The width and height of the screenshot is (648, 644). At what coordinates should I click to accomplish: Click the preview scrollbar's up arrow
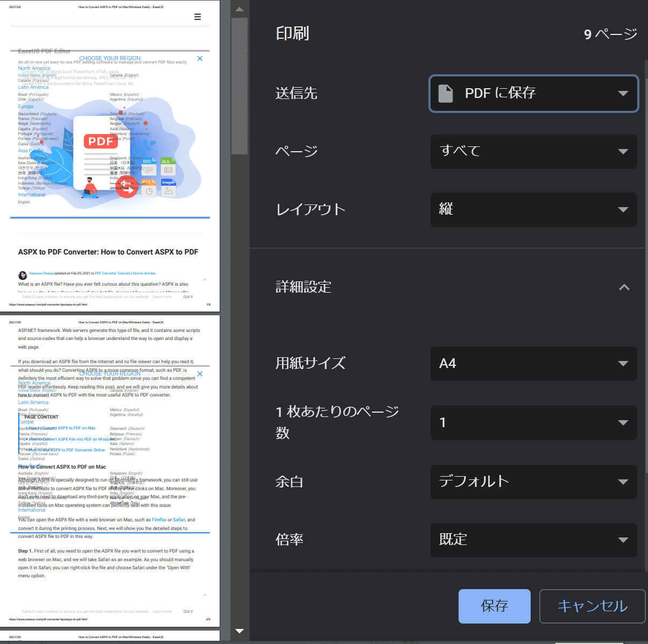(240, 9)
